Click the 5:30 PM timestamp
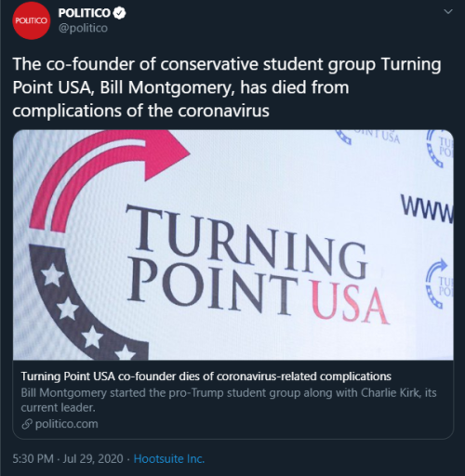Image resolution: width=465 pixels, height=476 pixels. coord(33,458)
